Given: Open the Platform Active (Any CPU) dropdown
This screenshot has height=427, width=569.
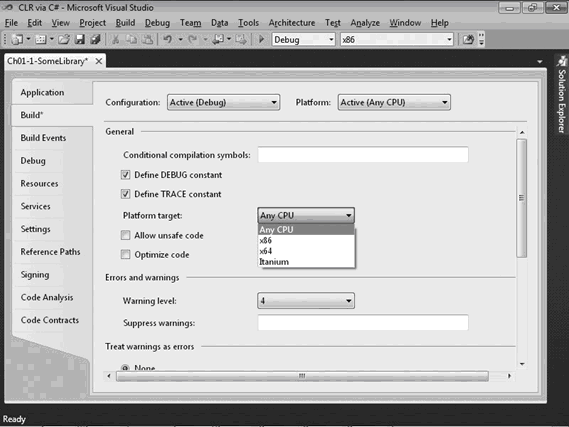Looking at the screenshot, I should tap(394, 103).
